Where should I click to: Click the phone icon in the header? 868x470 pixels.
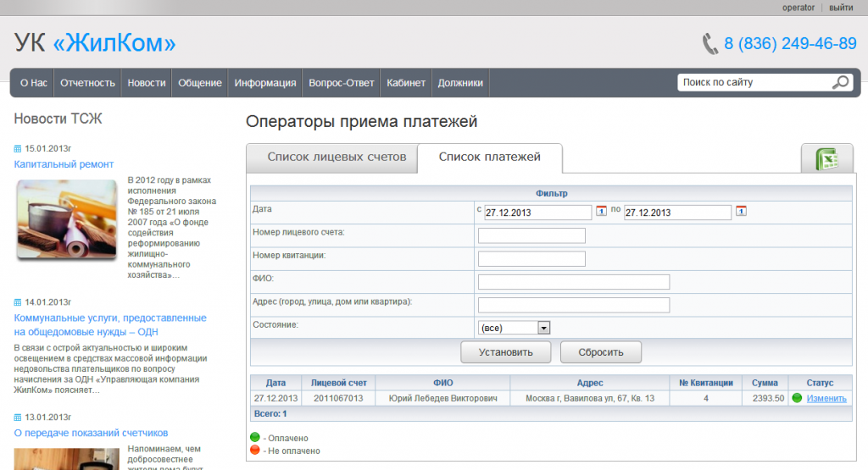tap(709, 44)
